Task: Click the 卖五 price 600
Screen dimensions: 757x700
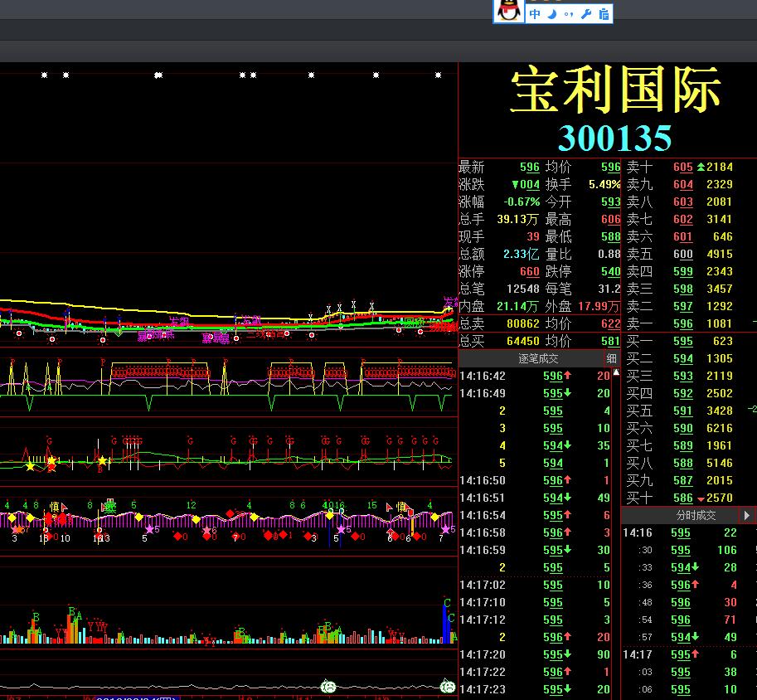Action: pyautogui.click(x=683, y=254)
